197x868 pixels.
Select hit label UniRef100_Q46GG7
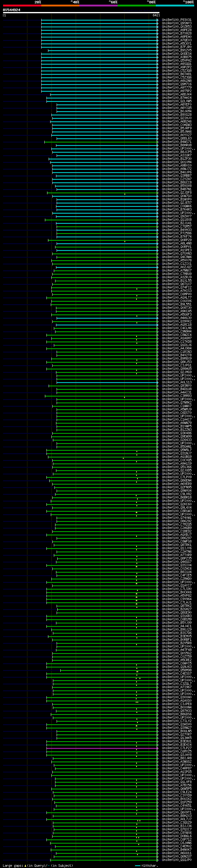click(x=176, y=562)
